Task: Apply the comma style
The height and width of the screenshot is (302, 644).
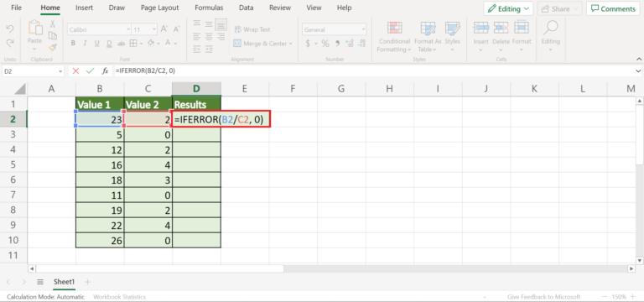Action: 338,43
